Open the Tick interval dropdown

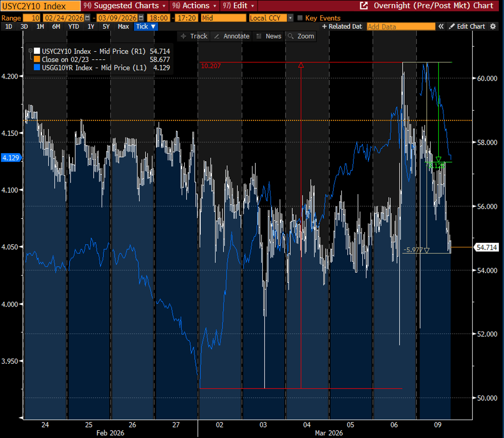(145, 26)
